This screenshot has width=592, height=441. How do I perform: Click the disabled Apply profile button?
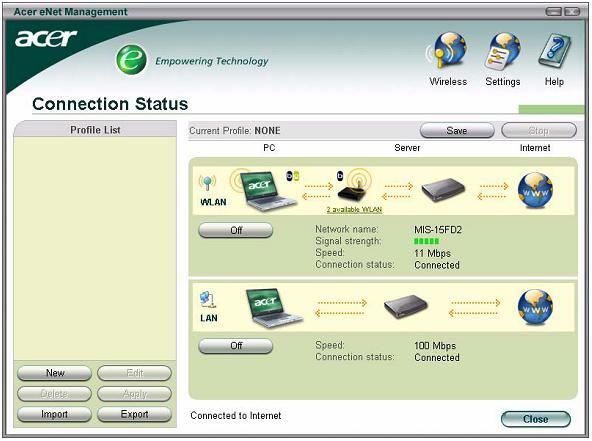click(134, 394)
